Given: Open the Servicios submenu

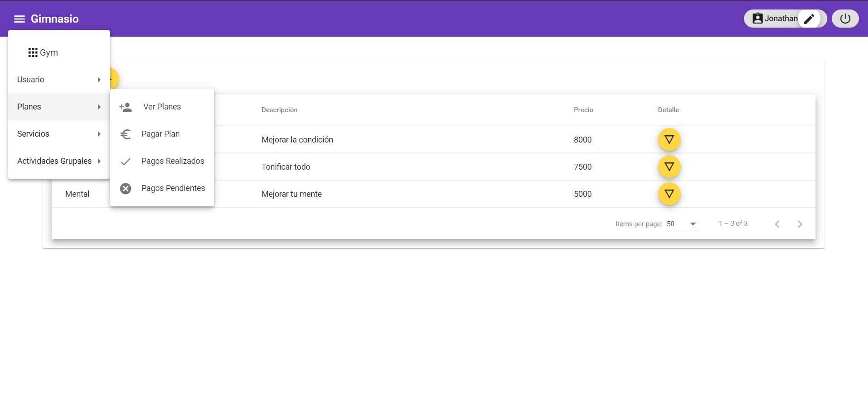Looking at the screenshot, I should coord(59,134).
